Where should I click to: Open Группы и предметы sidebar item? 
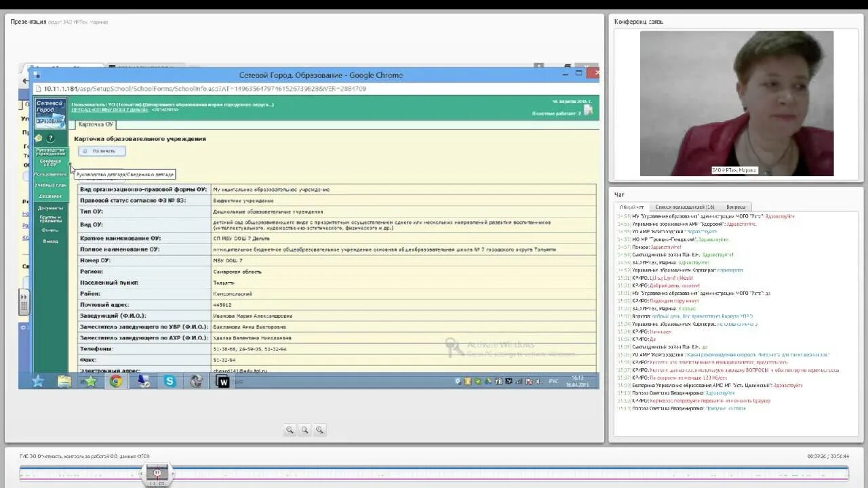(51, 219)
